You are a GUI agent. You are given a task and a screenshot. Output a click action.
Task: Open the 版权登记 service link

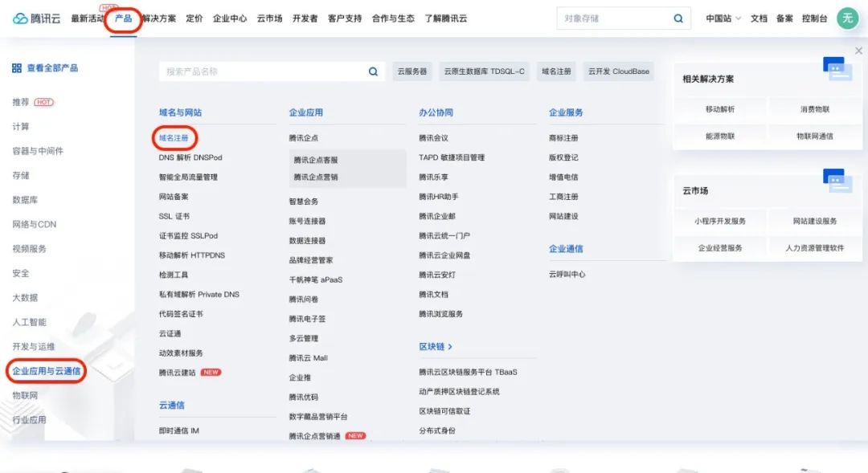tap(563, 157)
